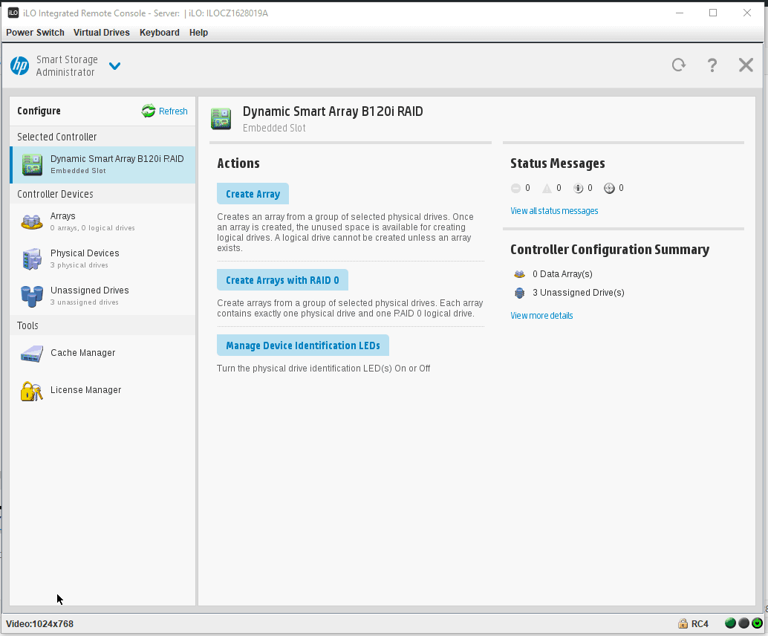Image resolution: width=768 pixels, height=636 pixels.
Task: Click the iLO window title icon
Action: (13, 13)
